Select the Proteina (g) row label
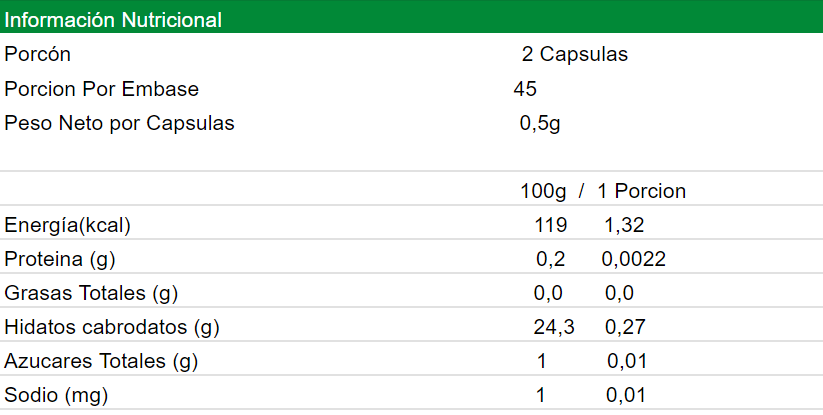The image size is (823, 415). [x=60, y=260]
